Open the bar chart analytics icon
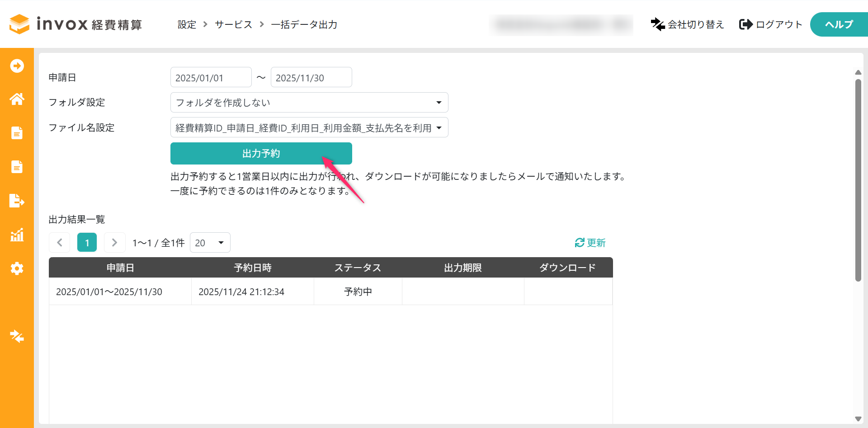 (17, 235)
